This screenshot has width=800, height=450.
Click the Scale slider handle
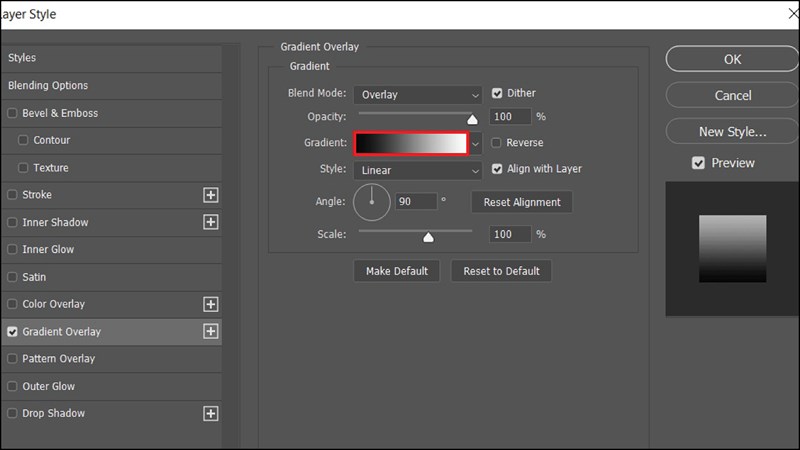[429, 237]
